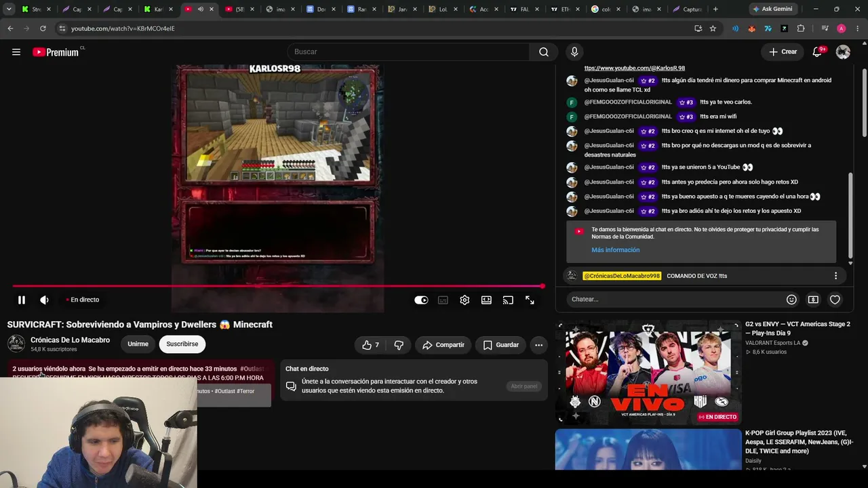Screen dimensions: 868x488
Task: Open the player settings gear
Action: (465, 300)
